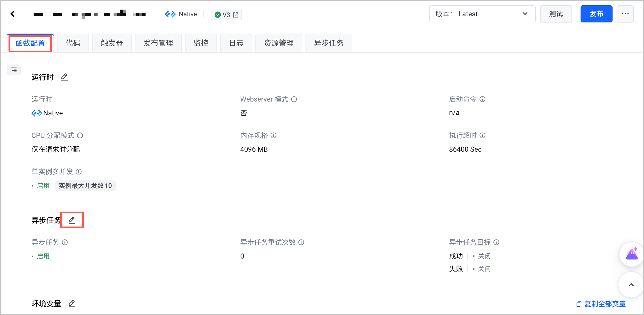Edit the 环境变量 section
The width and height of the screenshot is (644, 315).
pos(72,304)
